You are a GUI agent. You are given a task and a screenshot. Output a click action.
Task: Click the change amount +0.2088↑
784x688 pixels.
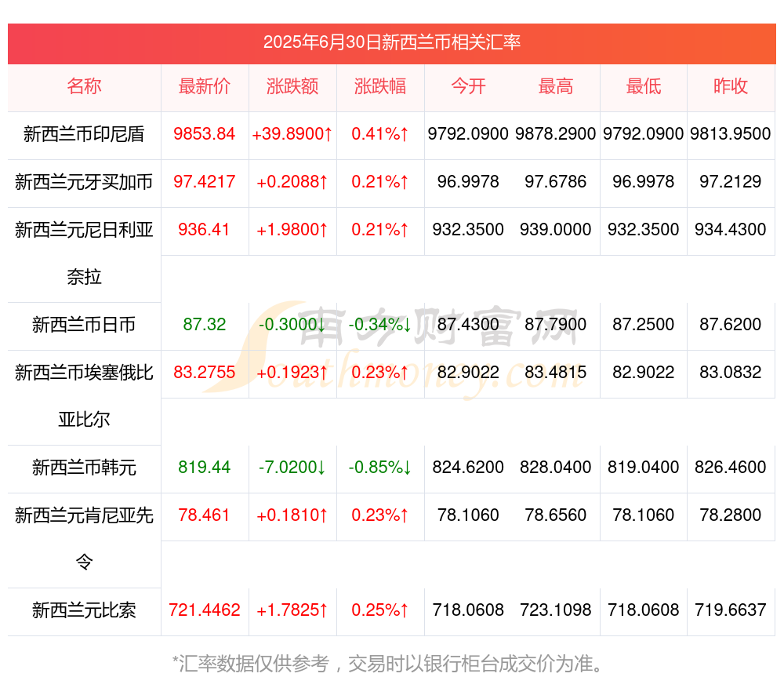click(x=292, y=182)
